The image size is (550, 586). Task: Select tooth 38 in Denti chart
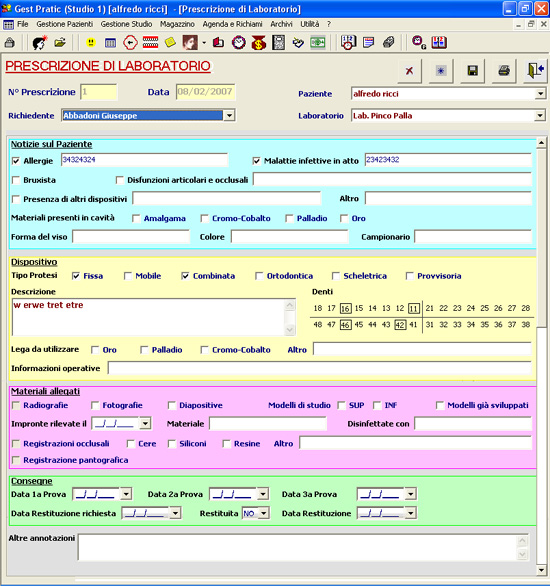pos(526,325)
